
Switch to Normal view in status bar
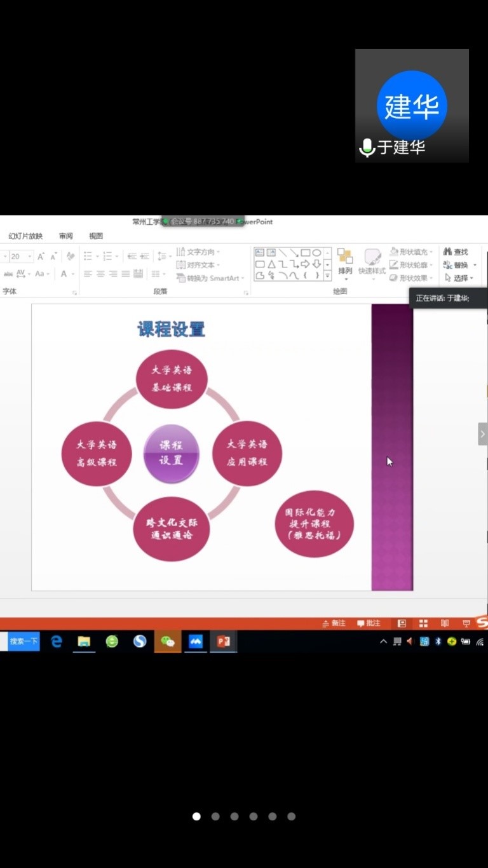pyautogui.click(x=402, y=623)
